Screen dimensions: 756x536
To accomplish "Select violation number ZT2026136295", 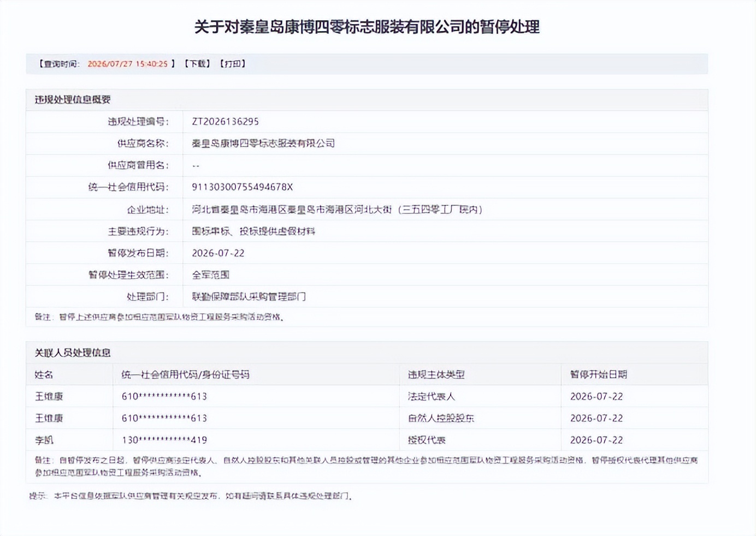I will pos(225,122).
